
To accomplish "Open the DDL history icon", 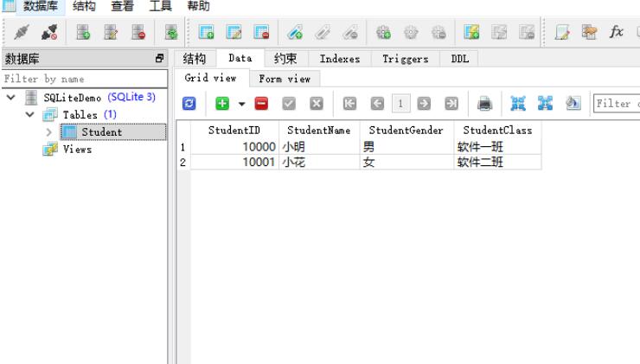I will pos(589,32).
